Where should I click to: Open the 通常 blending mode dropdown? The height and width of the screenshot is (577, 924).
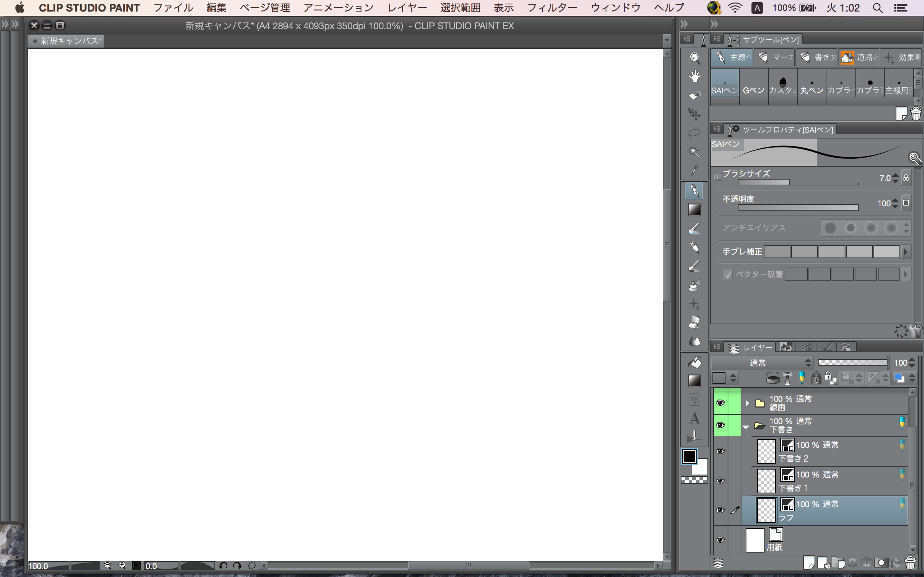tap(762, 362)
